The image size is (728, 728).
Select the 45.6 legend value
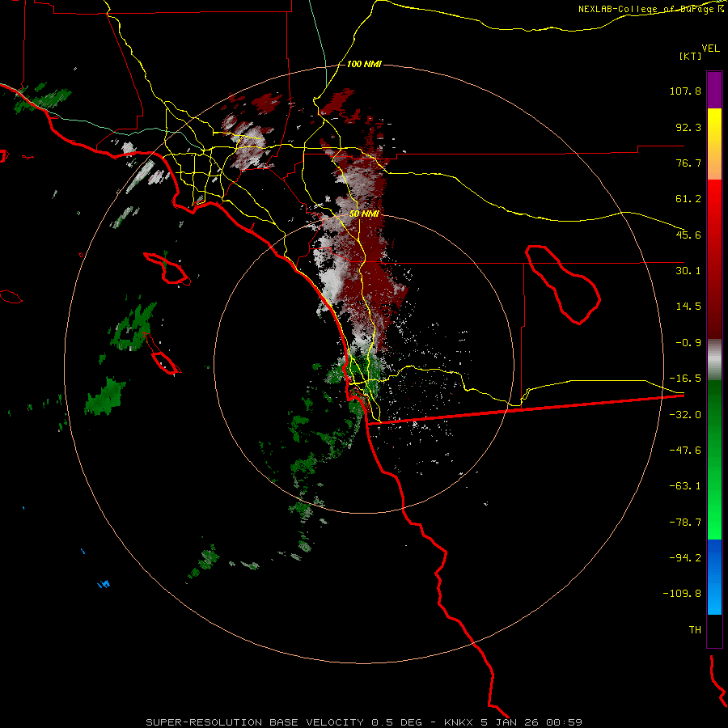click(x=688, y=235)
